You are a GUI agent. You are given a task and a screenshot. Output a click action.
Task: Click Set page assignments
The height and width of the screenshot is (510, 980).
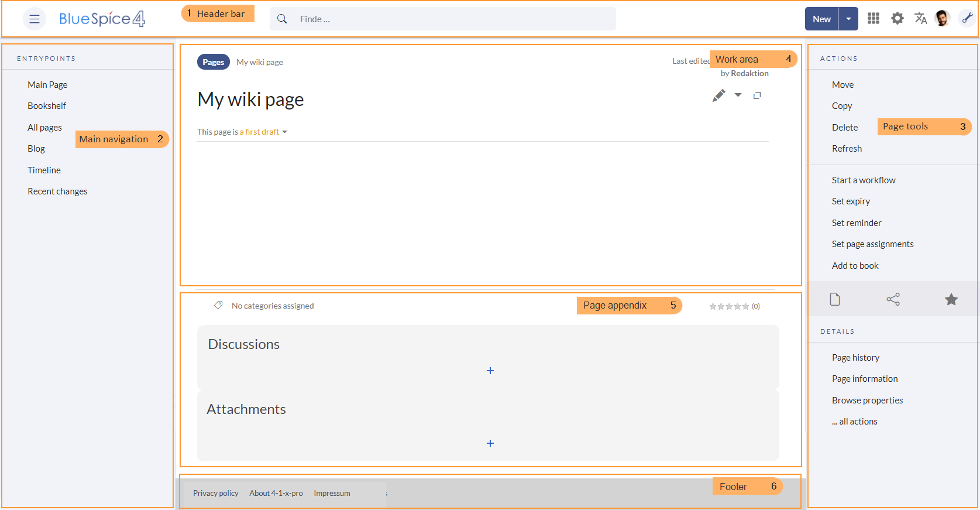pyautogui.click(x=872, y=244)
